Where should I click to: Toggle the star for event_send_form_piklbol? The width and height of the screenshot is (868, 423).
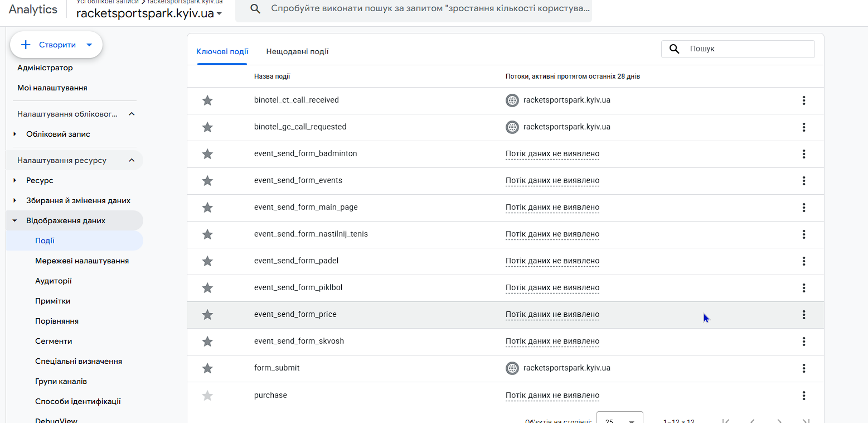(207, 288)
